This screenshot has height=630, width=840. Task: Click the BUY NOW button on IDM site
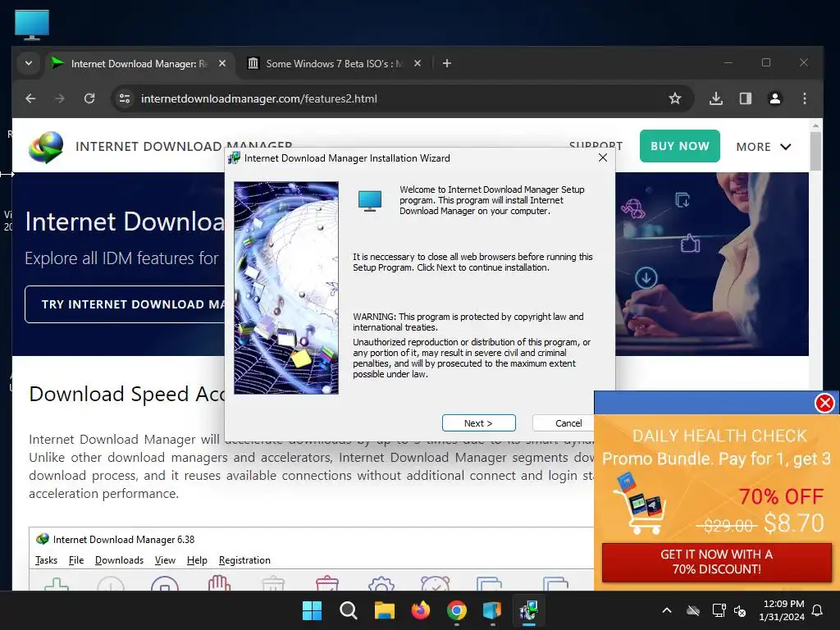(x=679, y=146)
